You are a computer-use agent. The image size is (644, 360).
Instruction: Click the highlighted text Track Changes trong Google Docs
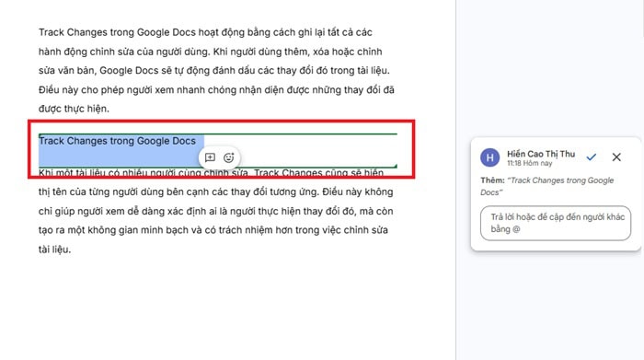[x=117, y=141]
